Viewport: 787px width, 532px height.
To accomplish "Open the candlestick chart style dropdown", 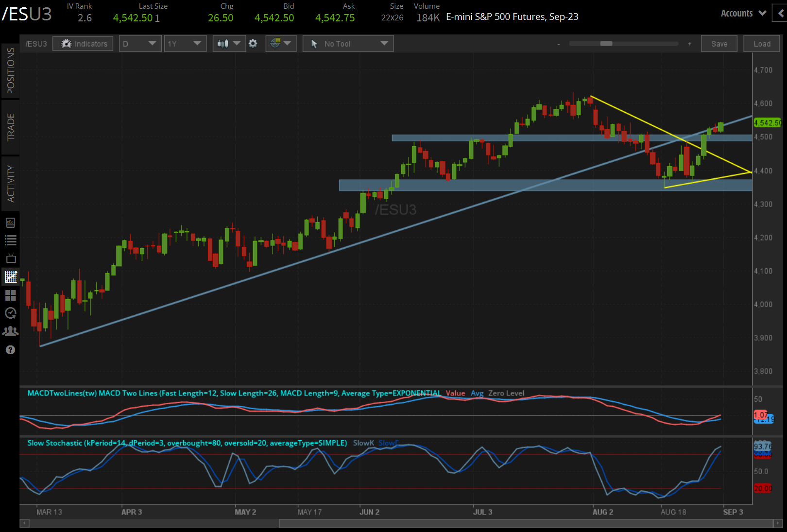I will 229,44.
